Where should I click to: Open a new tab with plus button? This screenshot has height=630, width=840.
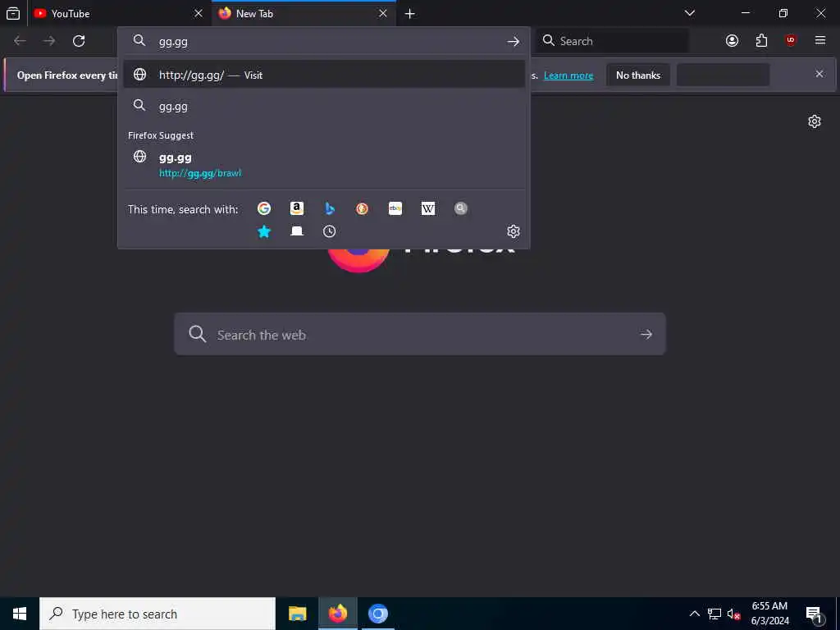click(410, 13)
